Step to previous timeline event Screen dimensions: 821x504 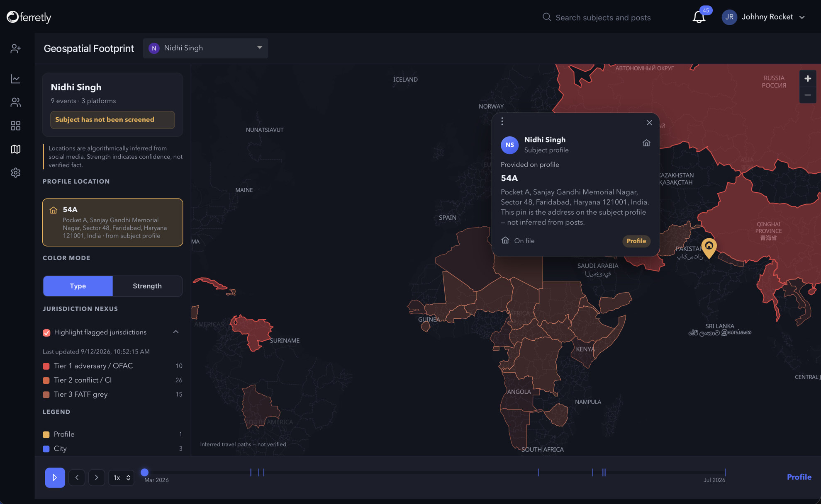point(77,477)
